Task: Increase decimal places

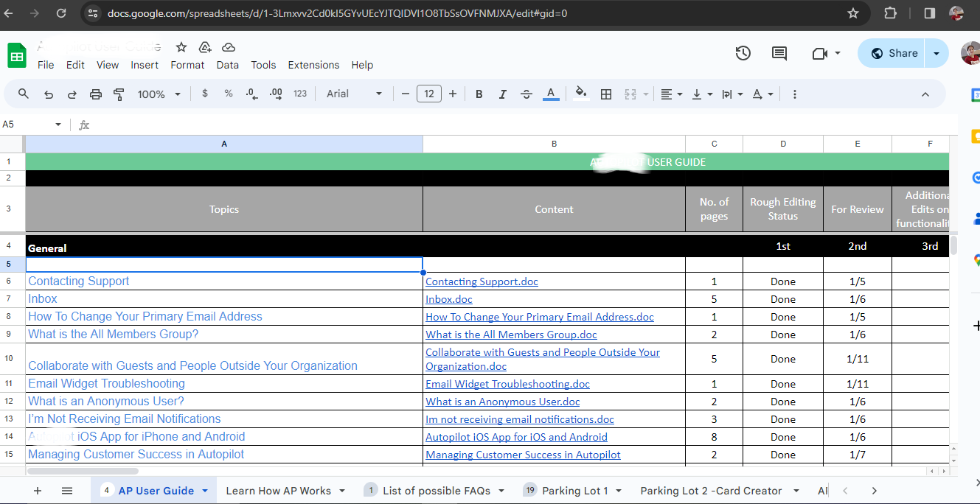Action: tap(277, 94)
